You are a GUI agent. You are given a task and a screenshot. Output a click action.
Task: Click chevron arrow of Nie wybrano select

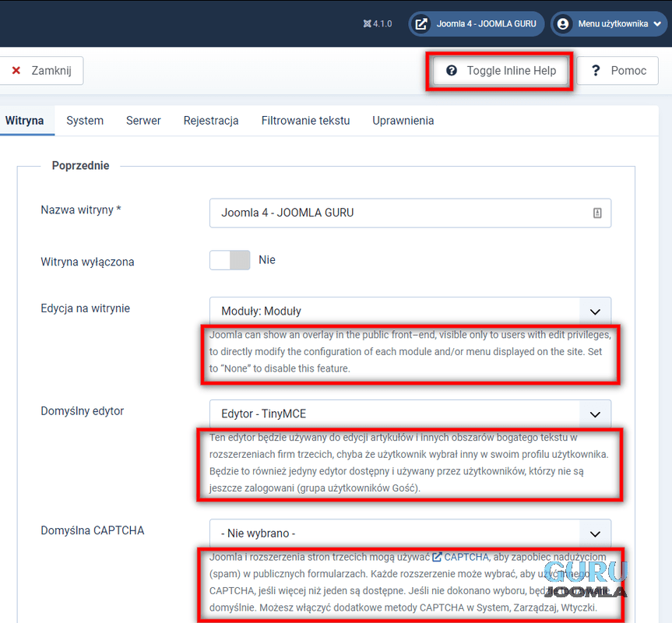595,534
